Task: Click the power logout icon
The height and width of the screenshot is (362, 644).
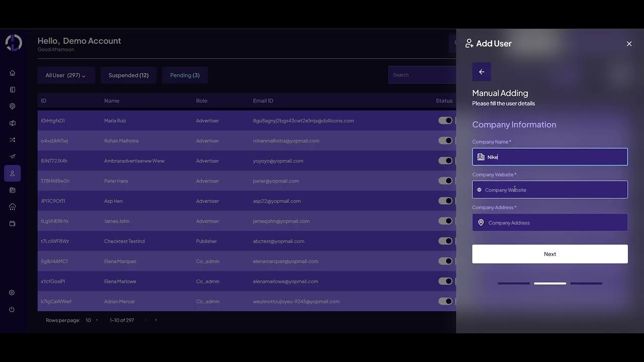Action: click(x=12, y=309)
